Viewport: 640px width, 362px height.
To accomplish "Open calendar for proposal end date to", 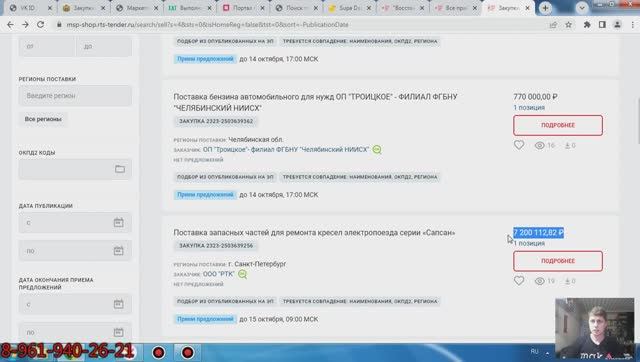I will click(118, 332).
